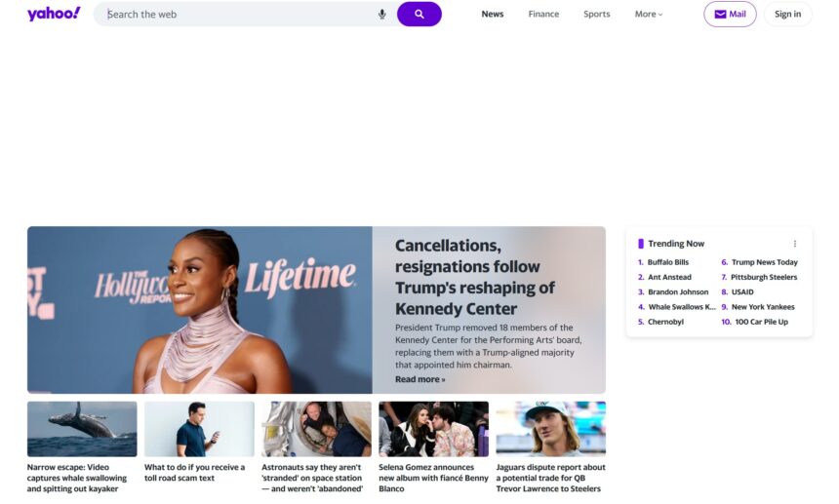839x504 pixels.
Task: Open Selena Gomez new album article
Action: point(433,478)
